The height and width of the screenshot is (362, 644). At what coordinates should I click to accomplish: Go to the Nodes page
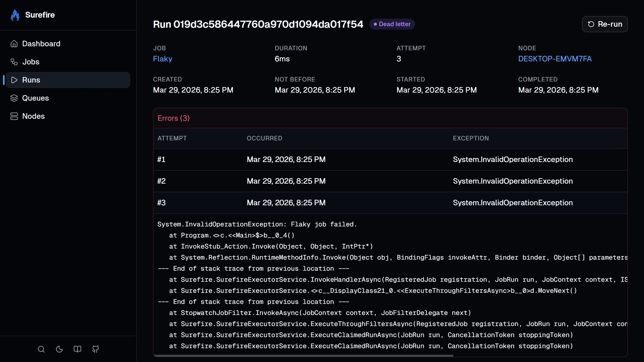[x=33, y=116]
